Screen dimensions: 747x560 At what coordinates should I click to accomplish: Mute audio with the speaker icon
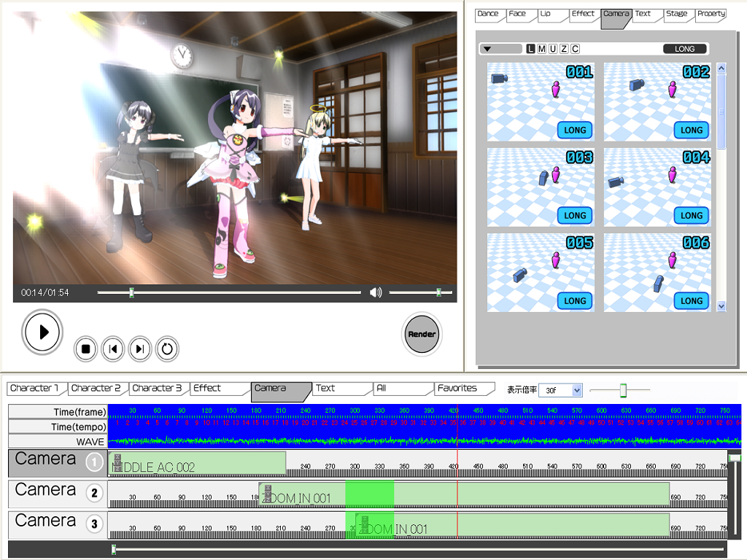[x=376, y=292]
